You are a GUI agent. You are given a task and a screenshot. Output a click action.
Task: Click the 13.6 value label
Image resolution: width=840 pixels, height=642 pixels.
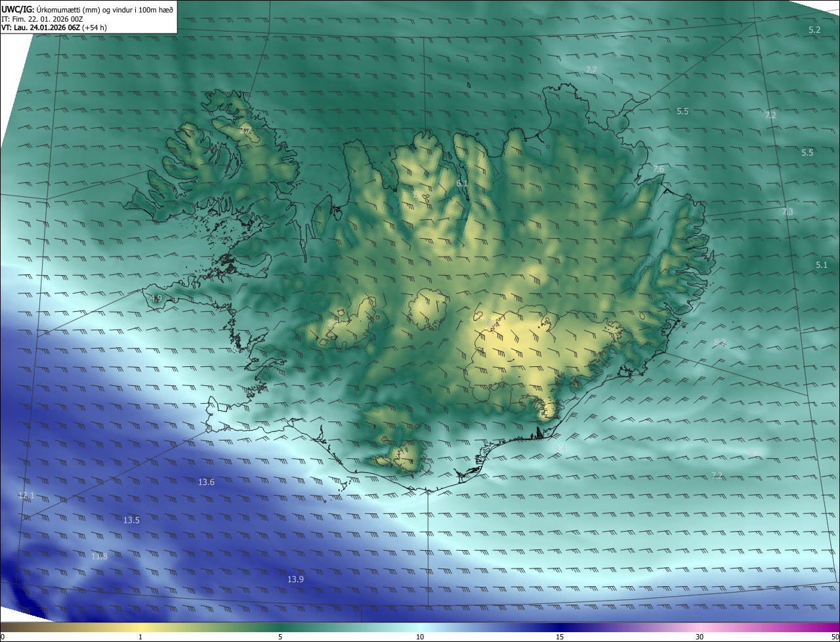[206, 482]
